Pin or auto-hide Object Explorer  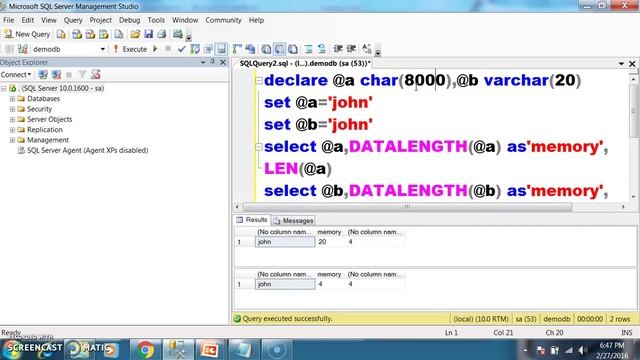click(212, 62)
